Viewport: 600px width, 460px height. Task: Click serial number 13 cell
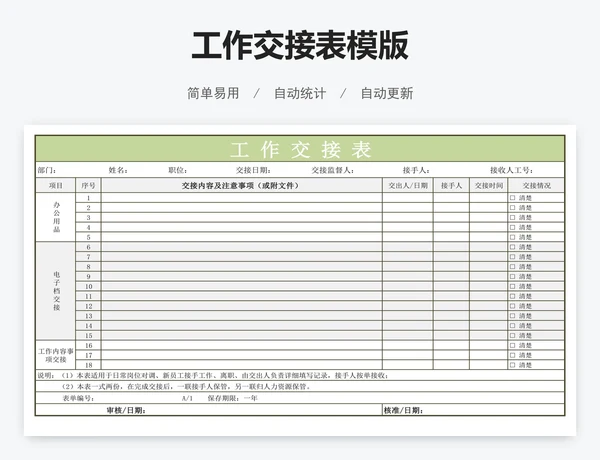click(88, 316)
